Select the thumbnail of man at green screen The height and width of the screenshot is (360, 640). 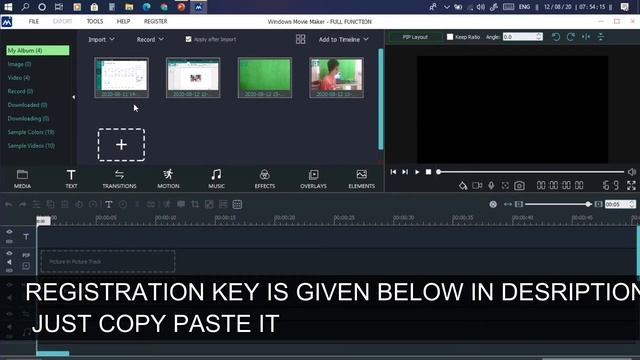336,78
